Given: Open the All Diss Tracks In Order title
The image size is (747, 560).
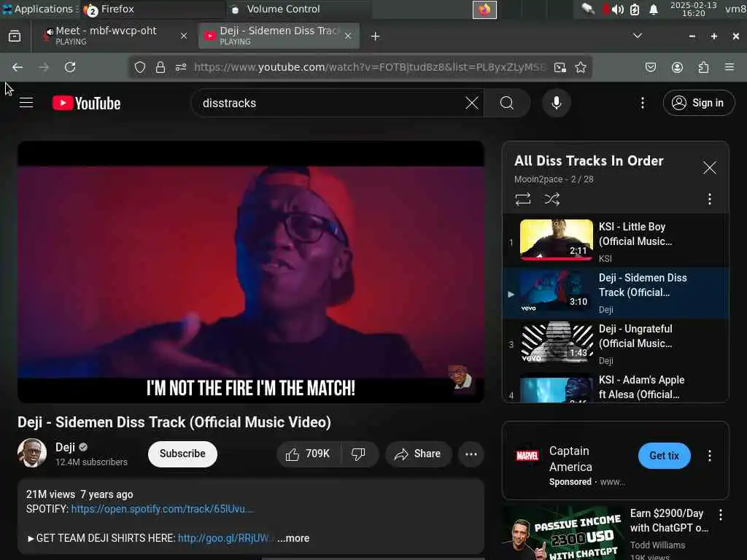Looking at the screenshot, I should [589, 161].
